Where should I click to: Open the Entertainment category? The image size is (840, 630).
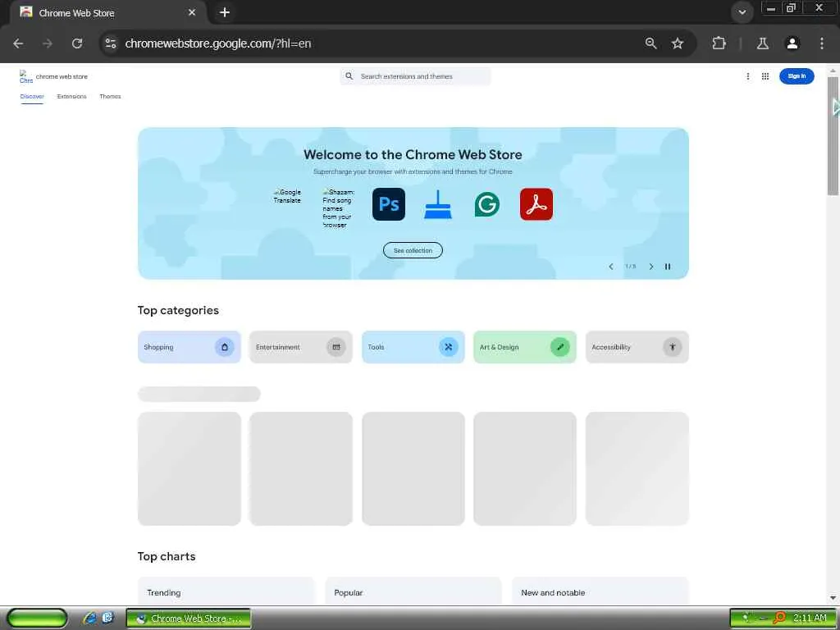301,347
